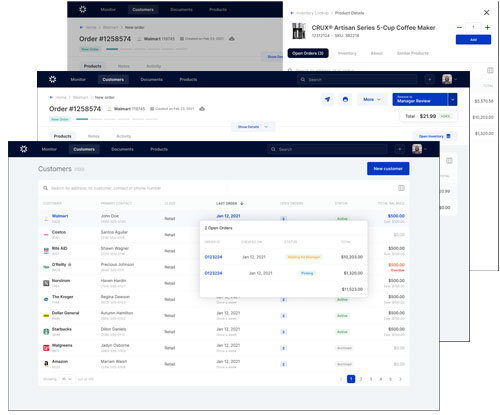The image size is (500, 415).
Task: Click Starbucks row open orders badge
Action: pyautogui.click(x=283, y=332)
